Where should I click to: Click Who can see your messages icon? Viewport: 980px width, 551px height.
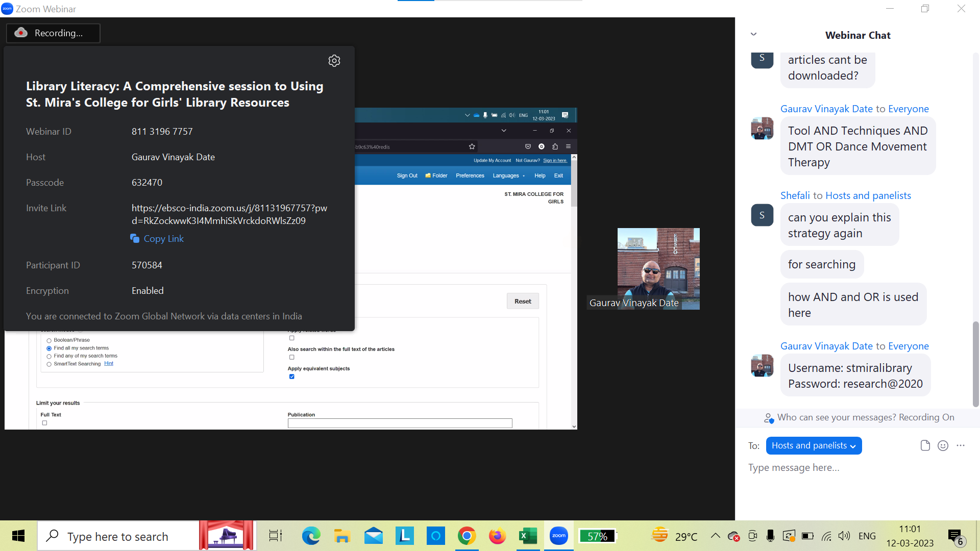[x=769, y=418]
